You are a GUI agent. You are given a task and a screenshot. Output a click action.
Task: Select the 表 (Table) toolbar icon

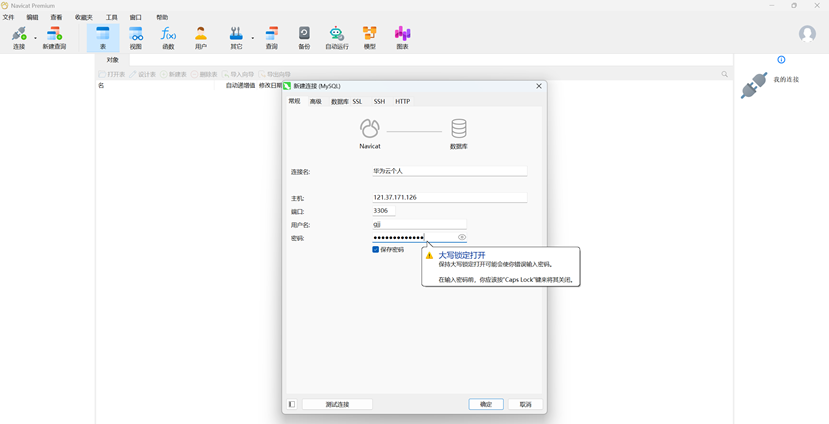pos(103,38)
